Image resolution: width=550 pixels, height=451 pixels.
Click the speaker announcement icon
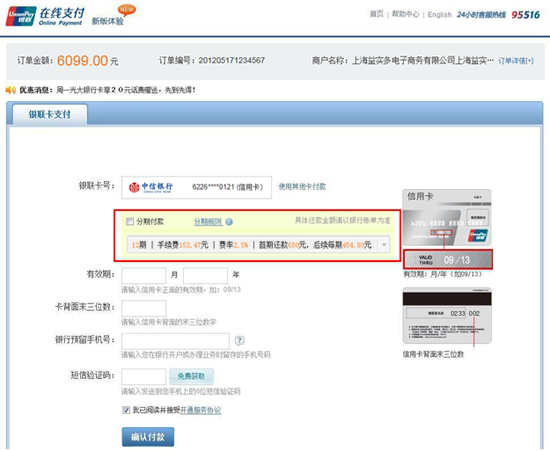tap(11, 90)
